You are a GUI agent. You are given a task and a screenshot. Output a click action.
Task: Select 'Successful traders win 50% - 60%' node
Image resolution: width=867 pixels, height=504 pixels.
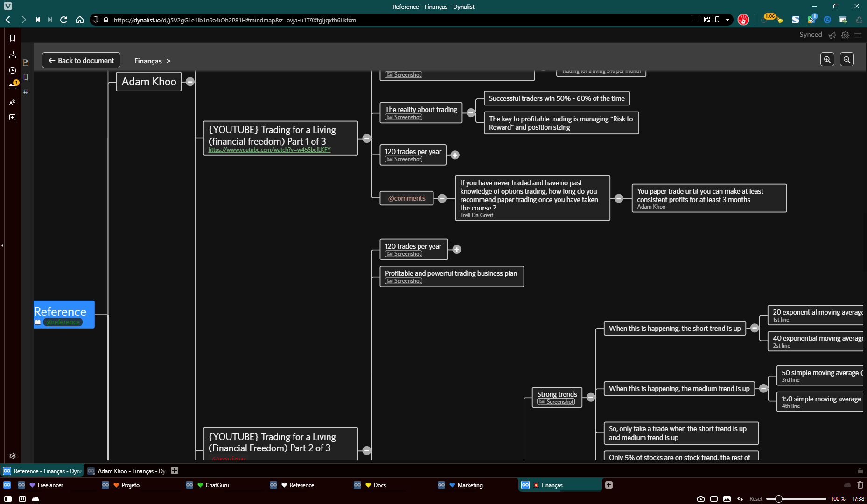click(x=557, y=98)
